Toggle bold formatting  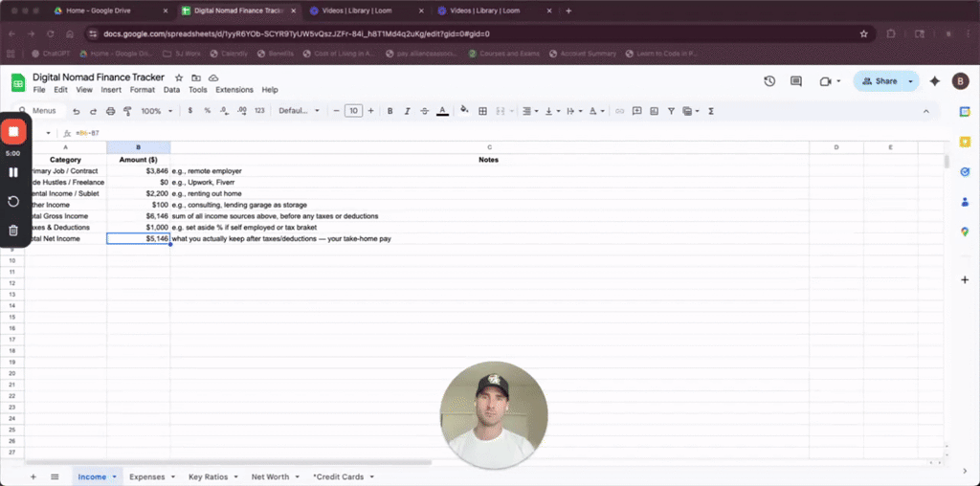390,111
